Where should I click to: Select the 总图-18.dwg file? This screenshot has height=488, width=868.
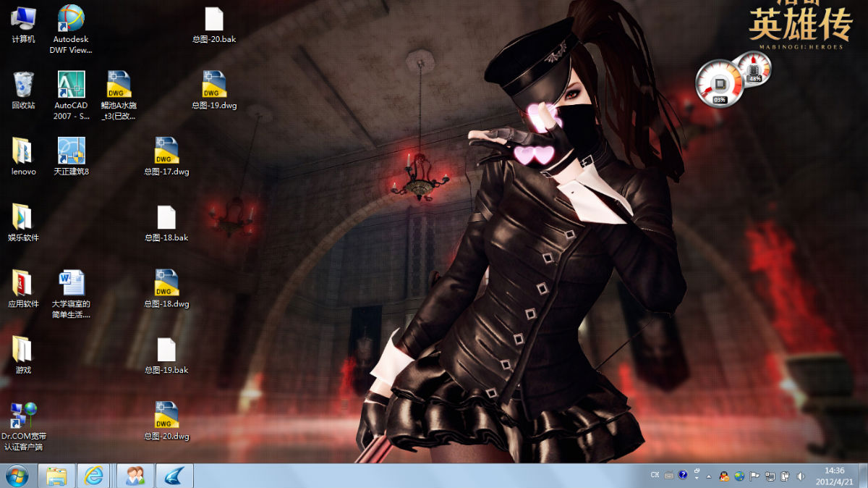click(166, 288)
